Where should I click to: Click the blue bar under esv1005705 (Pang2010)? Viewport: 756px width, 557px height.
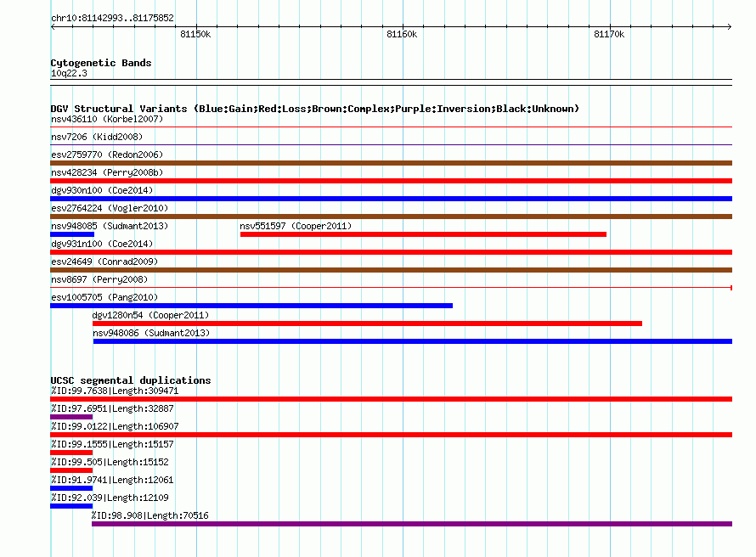pyautogui.click(x=251, y=306)
